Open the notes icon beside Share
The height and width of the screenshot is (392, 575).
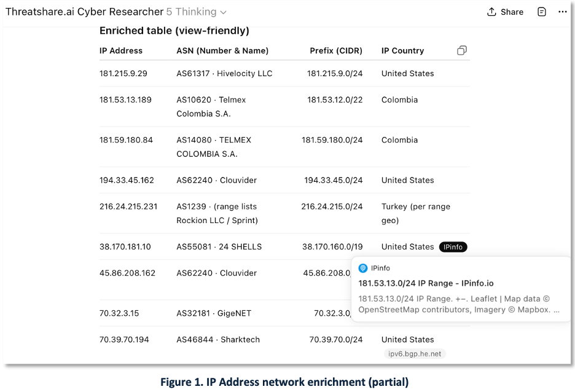tap(542, 12)
